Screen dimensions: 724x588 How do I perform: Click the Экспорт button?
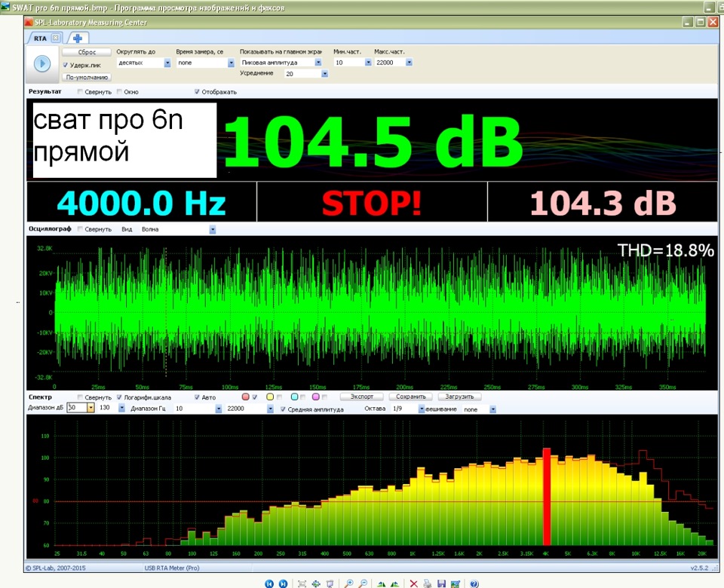361,397
